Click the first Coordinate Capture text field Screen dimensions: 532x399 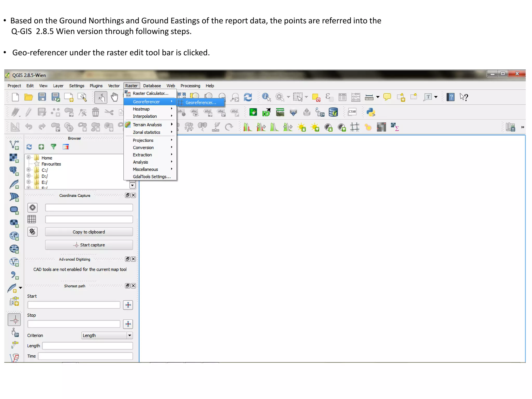pos(89,208)
